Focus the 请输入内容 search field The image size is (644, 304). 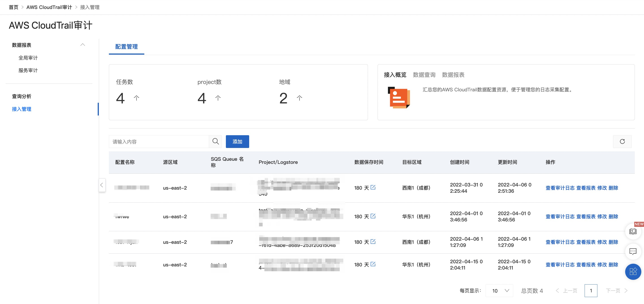(159, 141)
